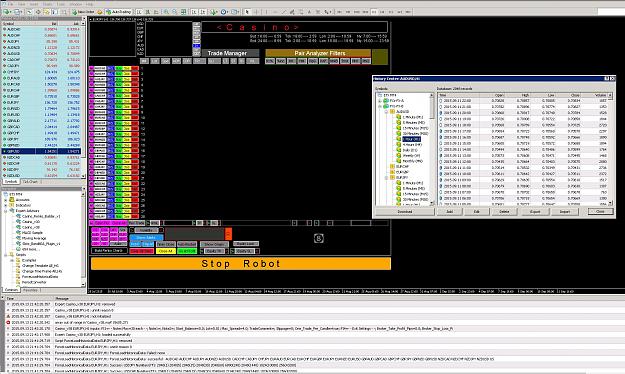Open the View menu
This screenshot has width=625, height=374.
(x=22, y=4)
